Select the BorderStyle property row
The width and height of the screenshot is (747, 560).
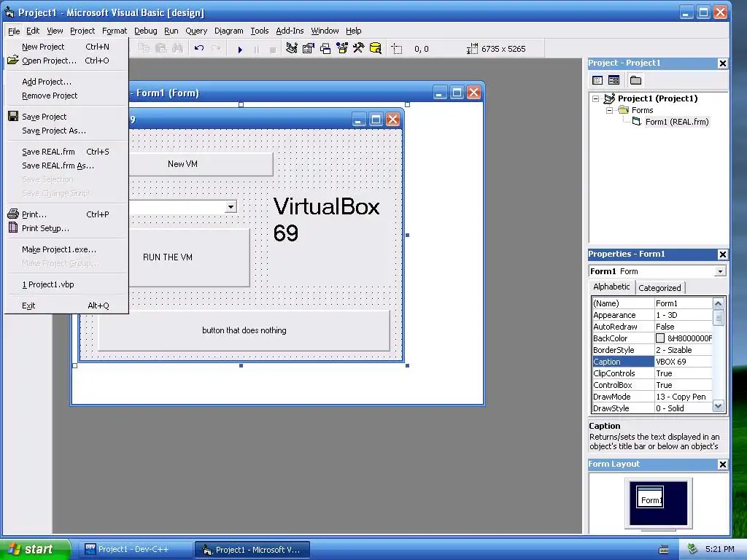pyautogui.click(x=652, y=350)
